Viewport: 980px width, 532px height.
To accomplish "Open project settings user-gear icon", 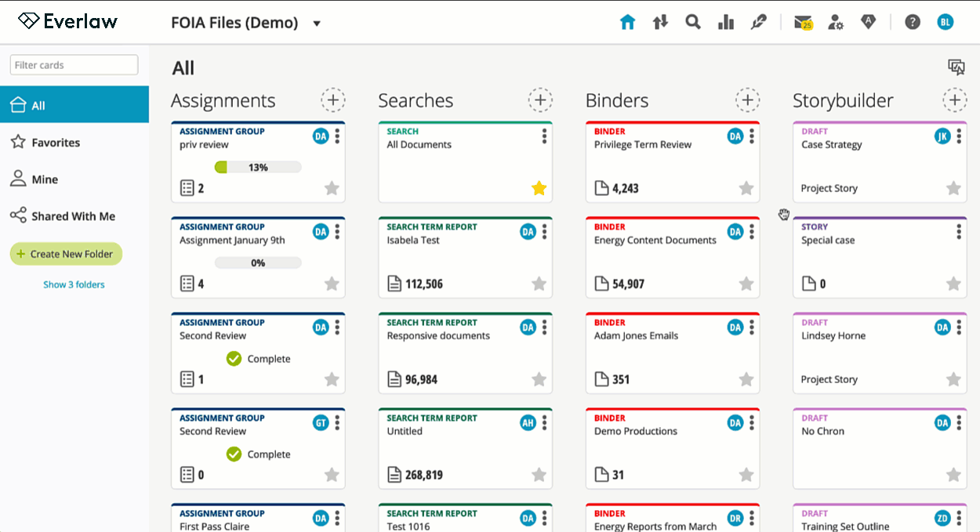I will point(836,22).
